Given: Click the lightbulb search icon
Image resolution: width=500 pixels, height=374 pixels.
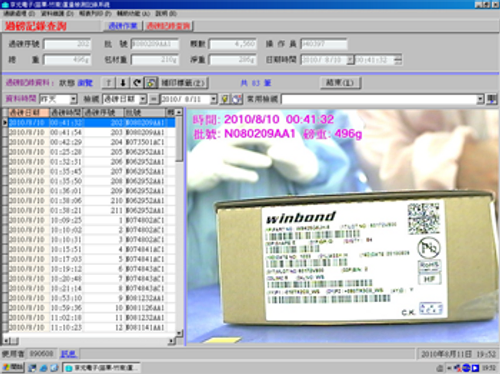Looking at the screenshot, I should 225,99.
